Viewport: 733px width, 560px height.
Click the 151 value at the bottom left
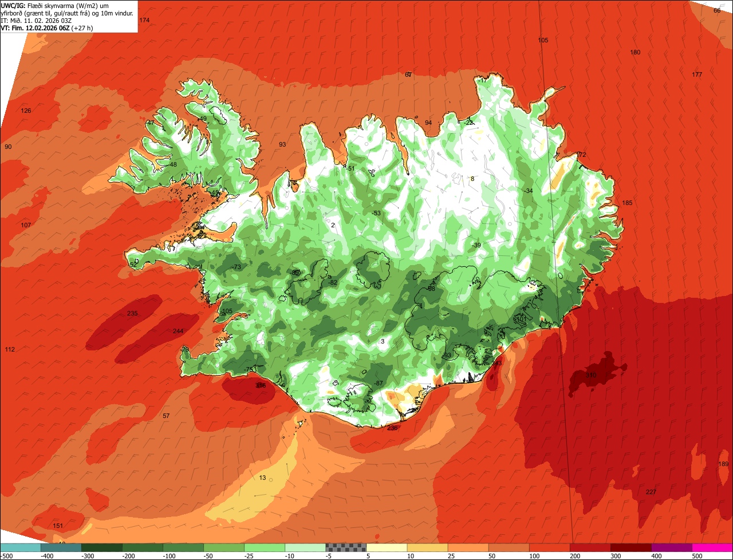pyautogui.click(x=58, y=526)
